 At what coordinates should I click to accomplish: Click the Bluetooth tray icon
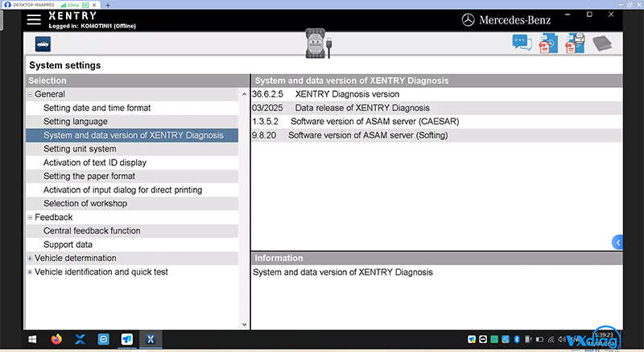pos(517,339)
